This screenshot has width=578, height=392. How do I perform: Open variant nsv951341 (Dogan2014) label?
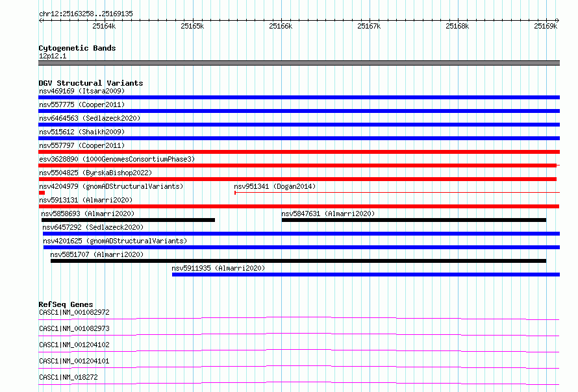275,186
